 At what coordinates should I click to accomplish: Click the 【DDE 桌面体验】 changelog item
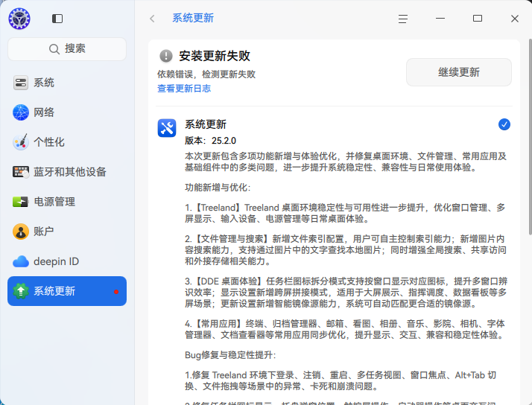(x=346, y=293)
